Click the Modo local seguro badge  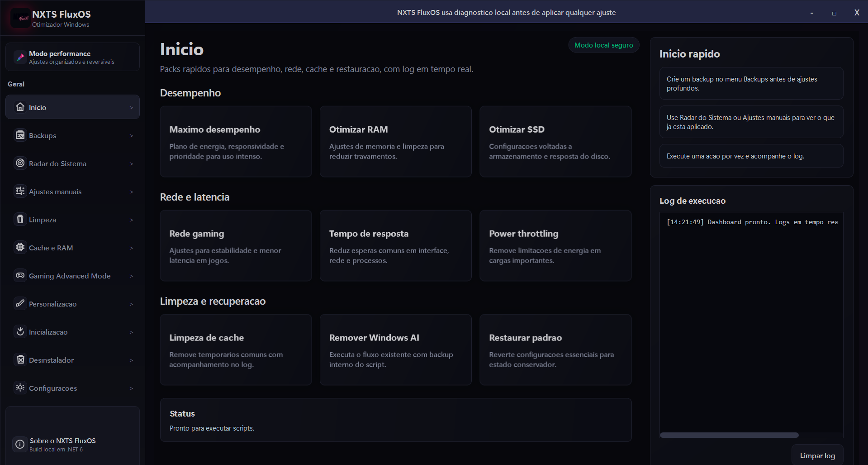click(603, 45)
